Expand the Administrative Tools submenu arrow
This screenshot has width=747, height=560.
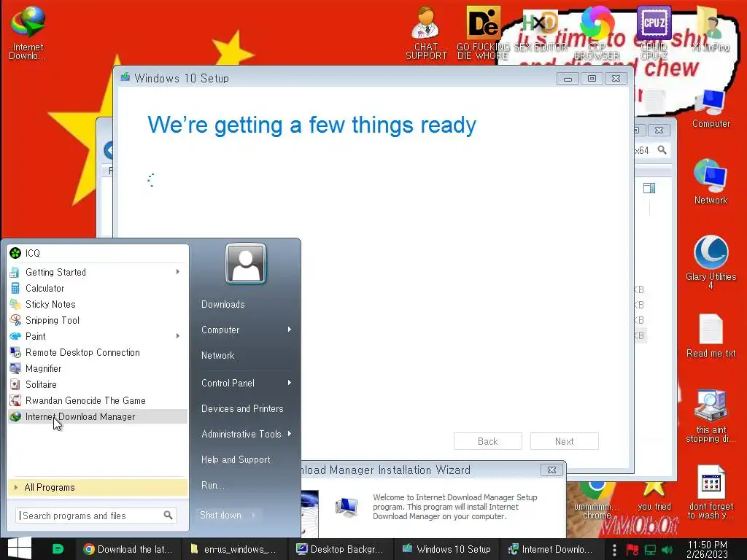289,433
